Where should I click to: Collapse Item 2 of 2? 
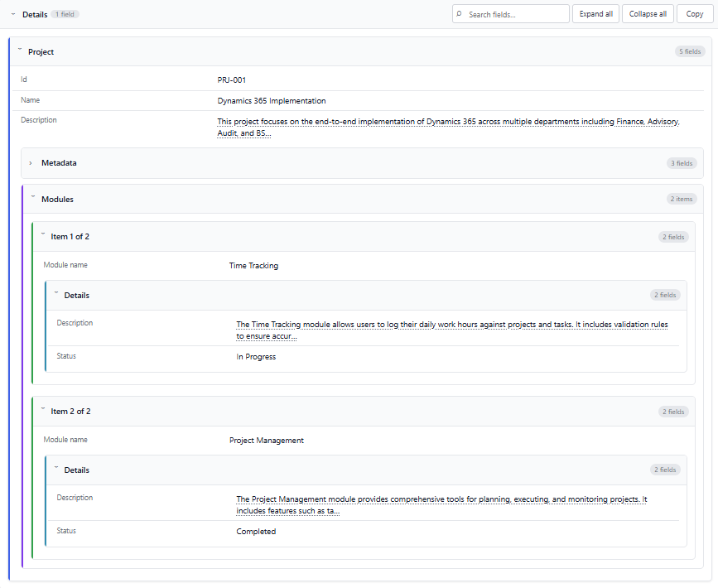(x=43, y=408)
